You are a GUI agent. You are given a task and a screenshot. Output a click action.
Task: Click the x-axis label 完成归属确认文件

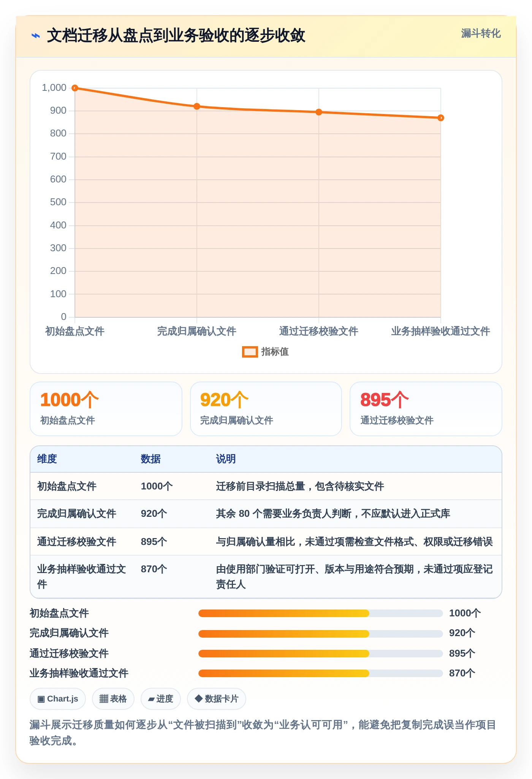[197, 331]
